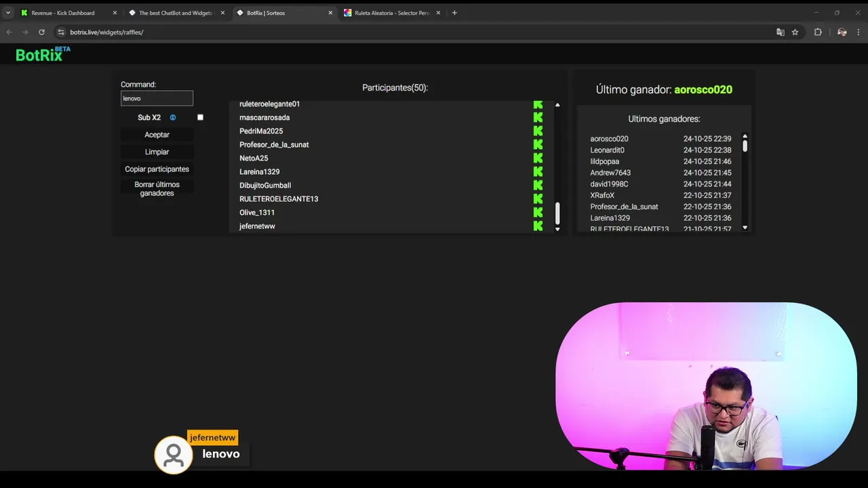Click participants list scroll up arrow
This screenshot has height=488, width=868.
click(x=557, y=105)
